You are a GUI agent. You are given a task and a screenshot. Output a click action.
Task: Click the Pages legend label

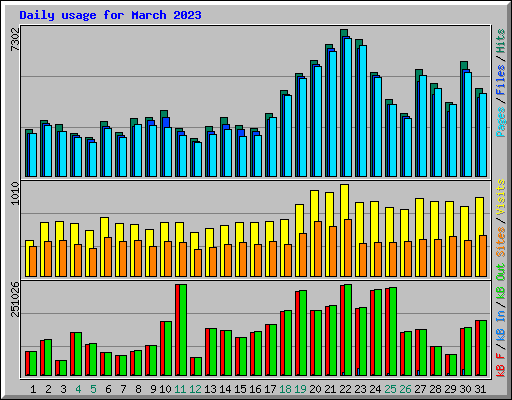pyautogui.click(x=501, y=122)
